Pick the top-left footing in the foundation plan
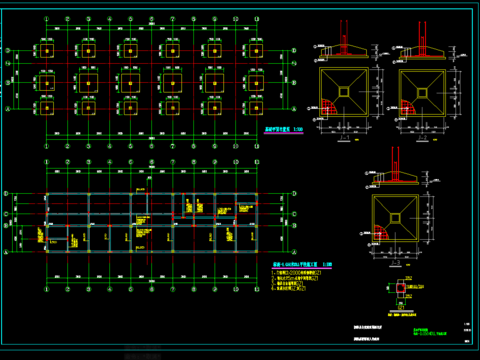 47,51
